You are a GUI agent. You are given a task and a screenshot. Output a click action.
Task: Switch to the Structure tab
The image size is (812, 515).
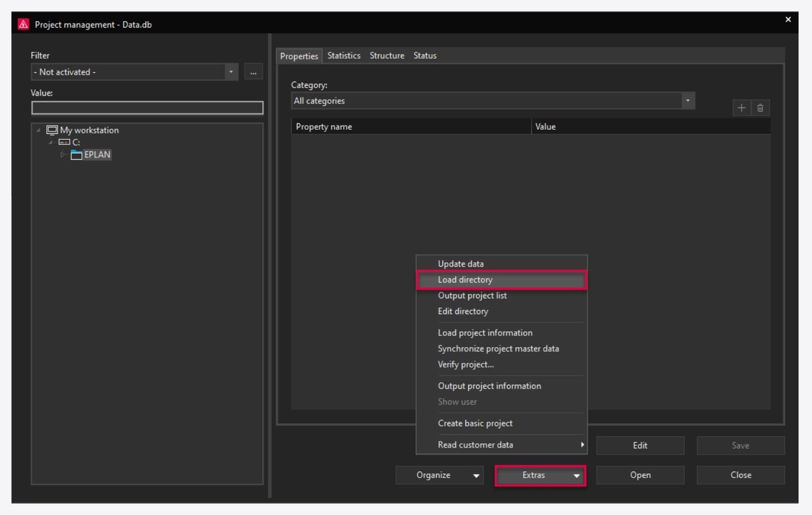387,55
